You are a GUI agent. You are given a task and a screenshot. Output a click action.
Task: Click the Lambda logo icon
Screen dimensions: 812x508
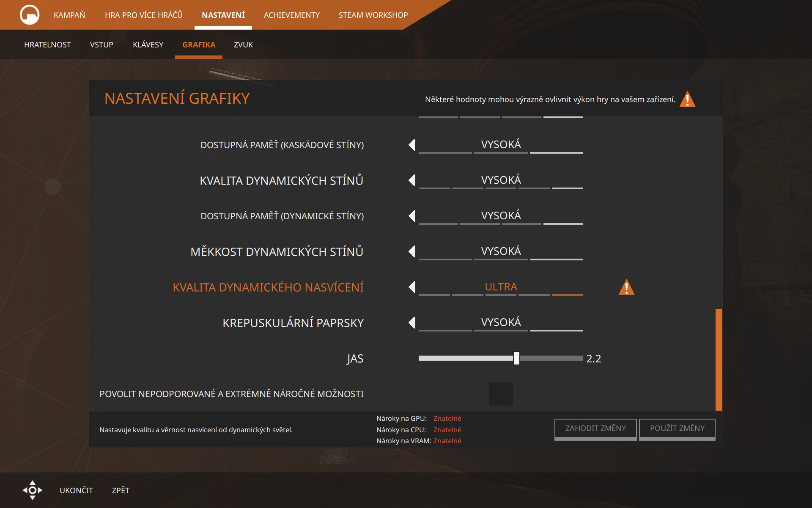coord(30,15)
